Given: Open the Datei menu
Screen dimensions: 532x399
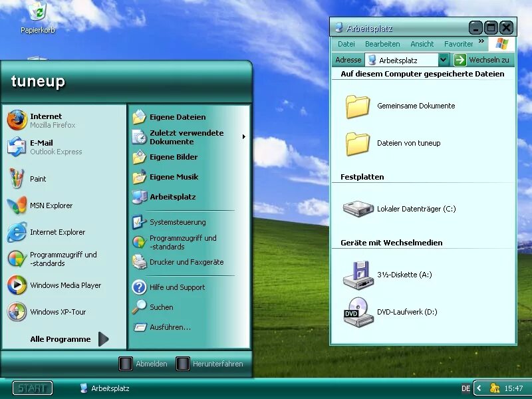Looking at the screenshot, I should tap(346, 44).
